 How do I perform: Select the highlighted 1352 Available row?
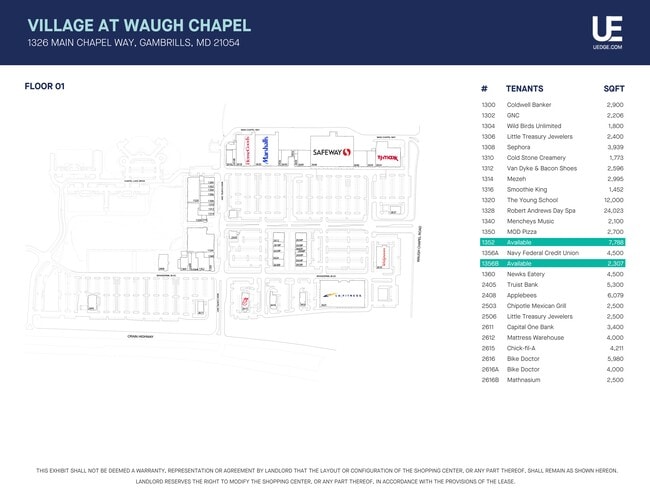click(553, 242)
